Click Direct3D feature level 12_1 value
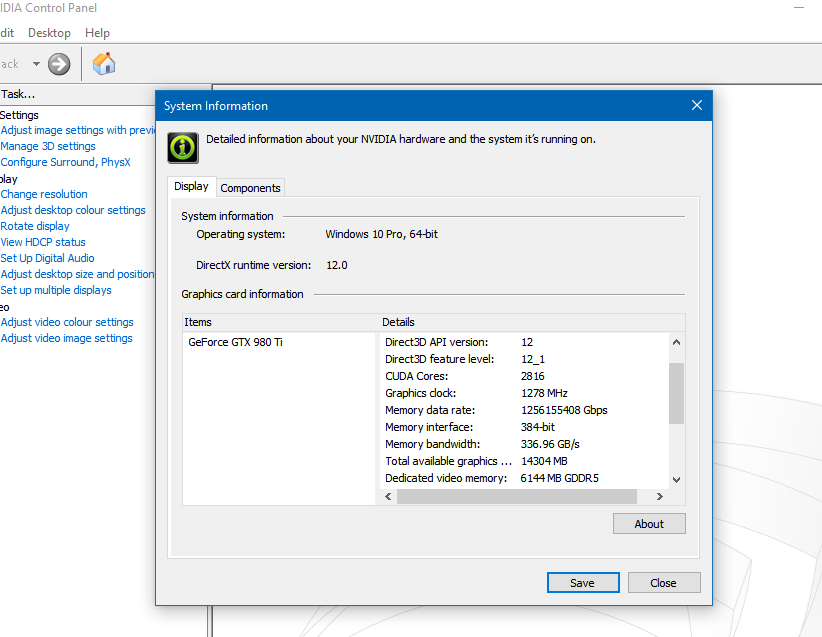Image resolution: width=822 pixels, height=637 pixels. pos(533,359)
